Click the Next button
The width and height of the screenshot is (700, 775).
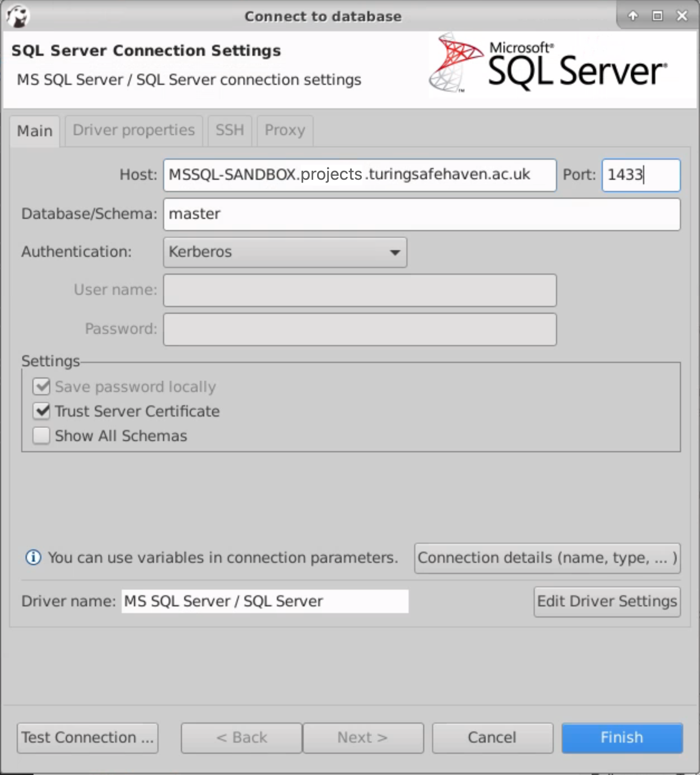(363, 738)
